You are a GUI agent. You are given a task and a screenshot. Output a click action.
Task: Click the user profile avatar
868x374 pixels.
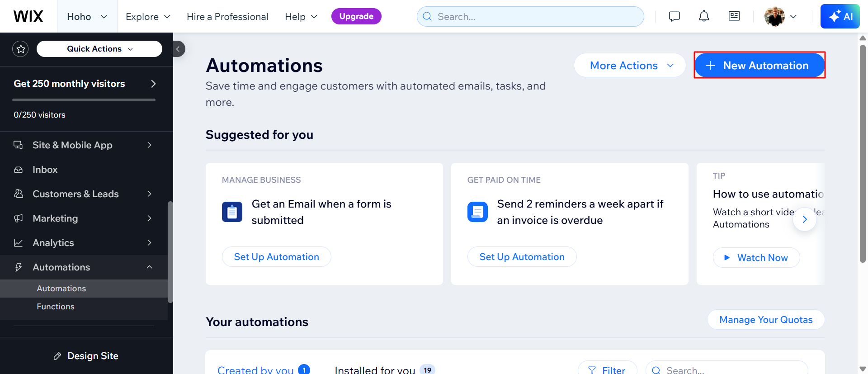pyautogui.click(x=774, y=17)
